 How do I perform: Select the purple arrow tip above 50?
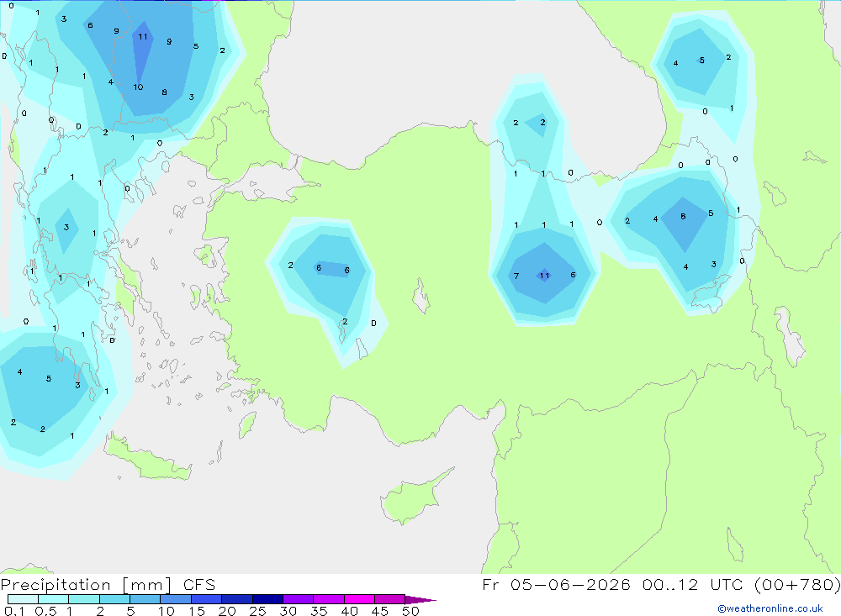420,599
